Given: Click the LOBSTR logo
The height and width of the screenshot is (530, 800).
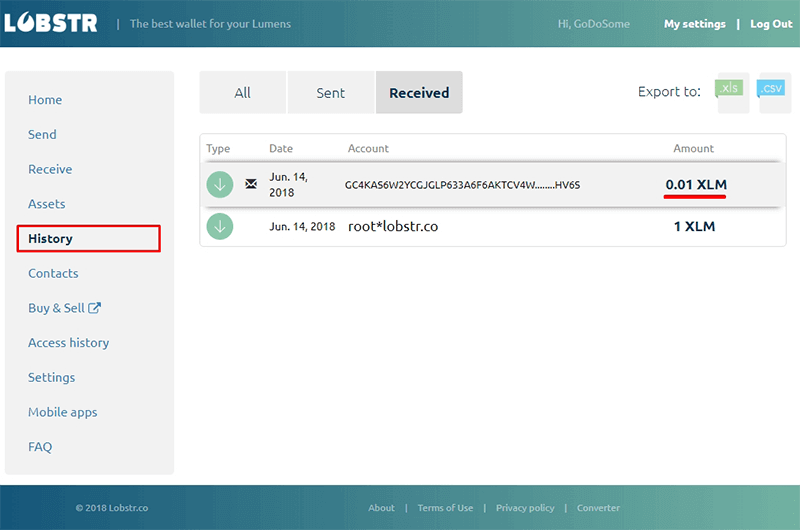Looking at the screenshot, I should tap(51, 23).
